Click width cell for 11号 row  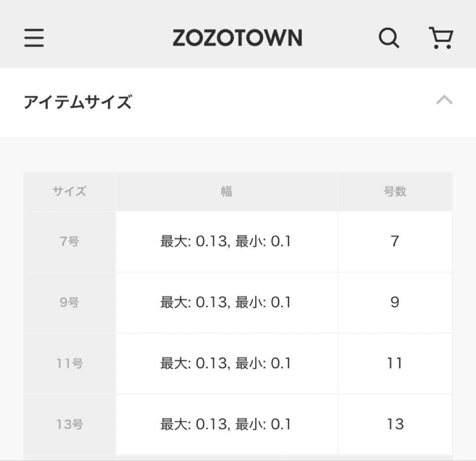(x=226, y=364)
